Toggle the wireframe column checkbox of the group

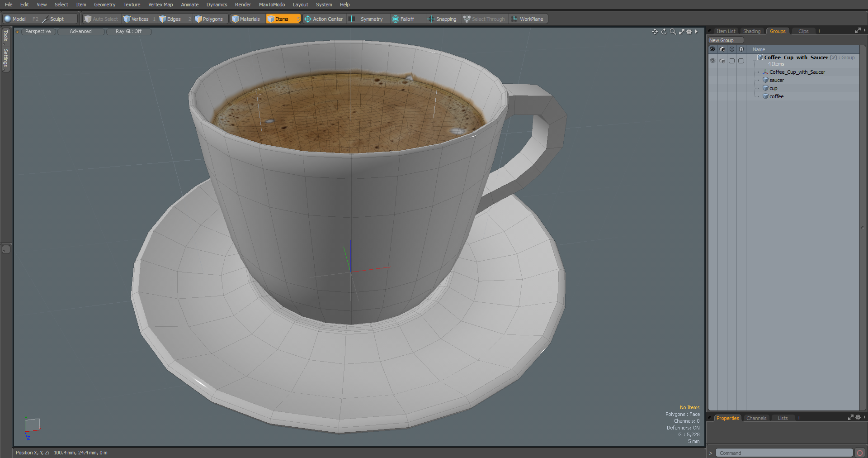tap(732, 61)
